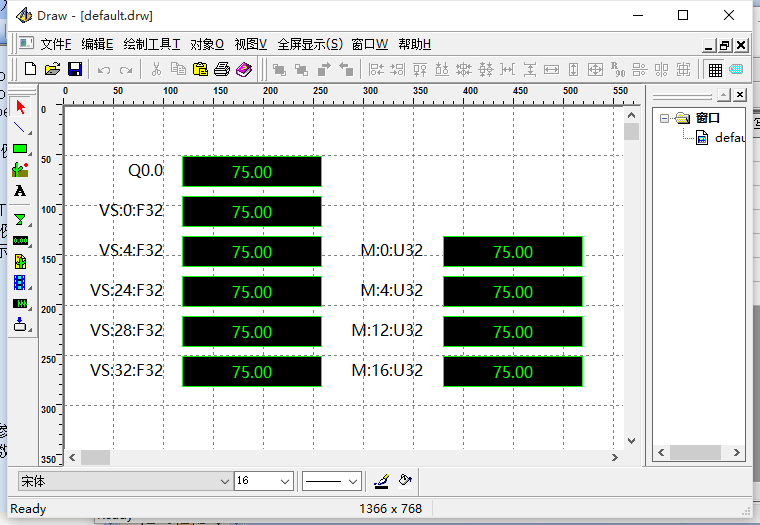The width and height of the screenshot is (760, 525).
Task: Click the align bottom edges icon
Action: 442,70
